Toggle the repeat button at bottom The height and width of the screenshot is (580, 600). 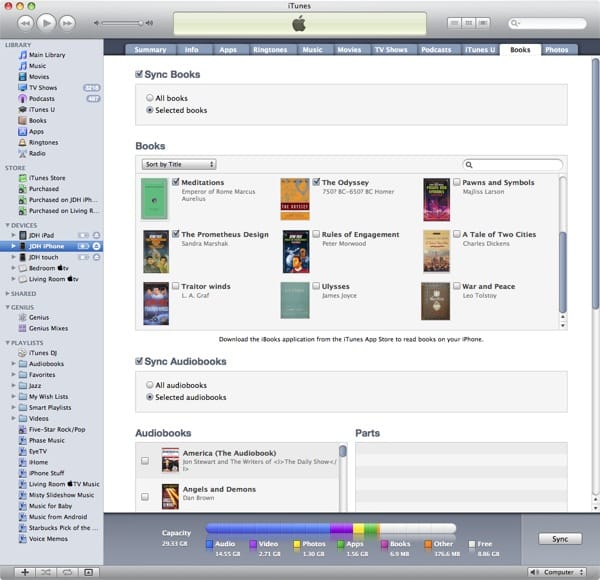(x=67, y=572)
